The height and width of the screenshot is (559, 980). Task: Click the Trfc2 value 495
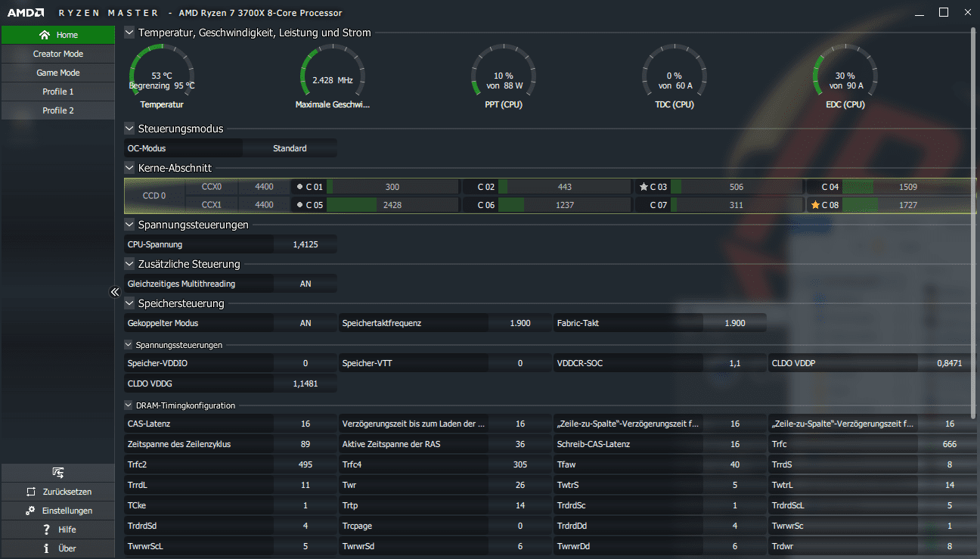[305, 464]
